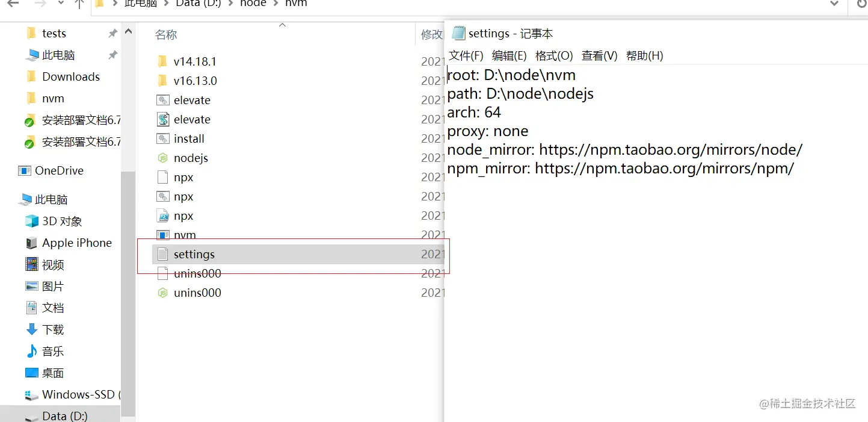Click the 'arch: 64' line in Notepad
The image size is (868, 422).
coord(474,113)
